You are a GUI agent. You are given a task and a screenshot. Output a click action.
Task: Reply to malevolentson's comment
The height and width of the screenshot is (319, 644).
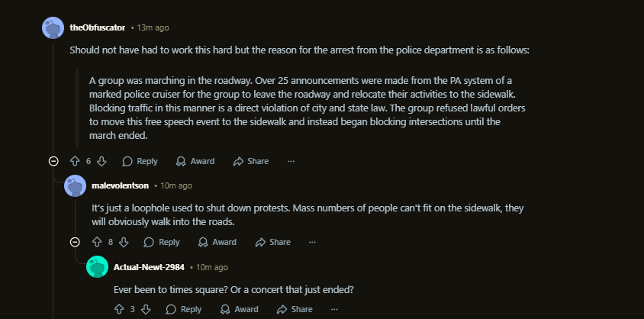162,242
